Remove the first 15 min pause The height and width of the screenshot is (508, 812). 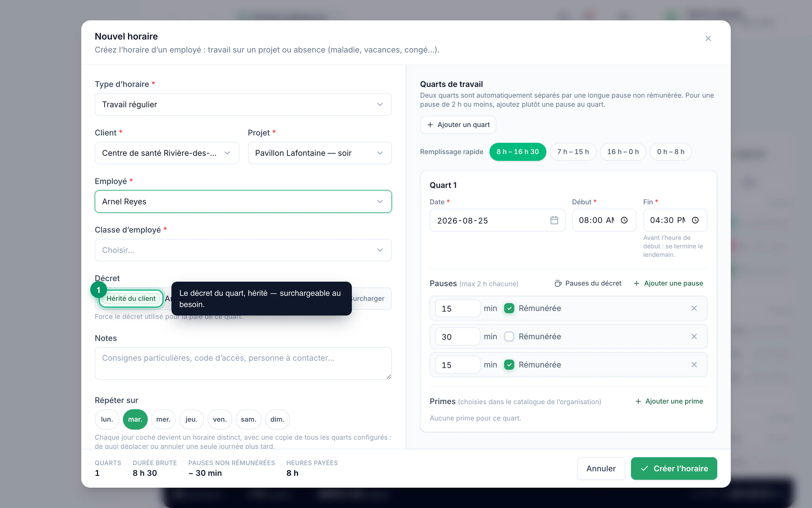[694, 308]
